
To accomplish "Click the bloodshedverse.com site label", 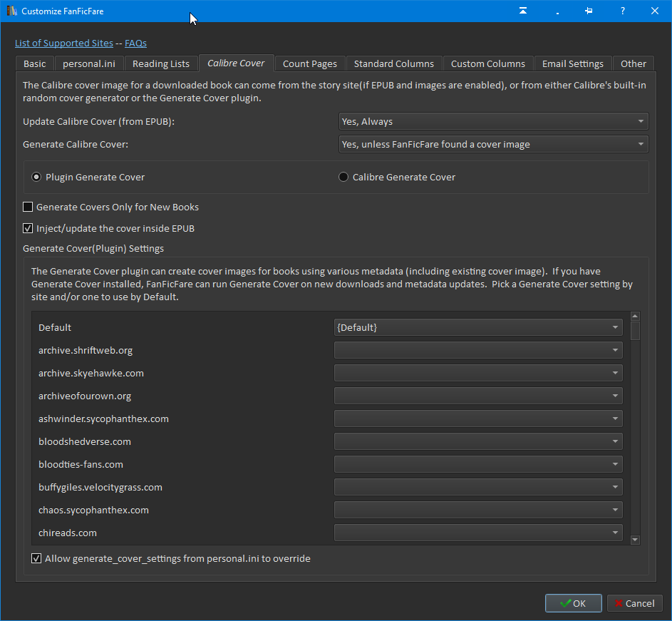I will 85,441.
